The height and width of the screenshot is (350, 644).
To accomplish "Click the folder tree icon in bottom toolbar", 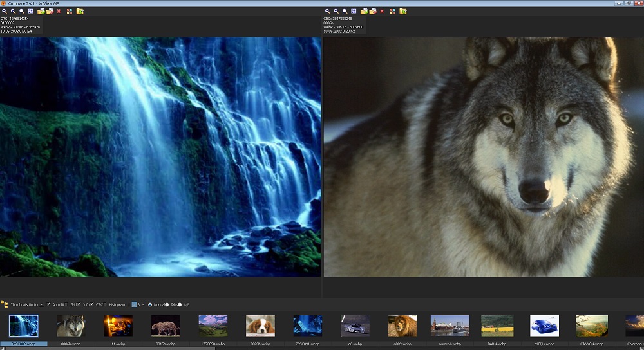I will (5, 304).
